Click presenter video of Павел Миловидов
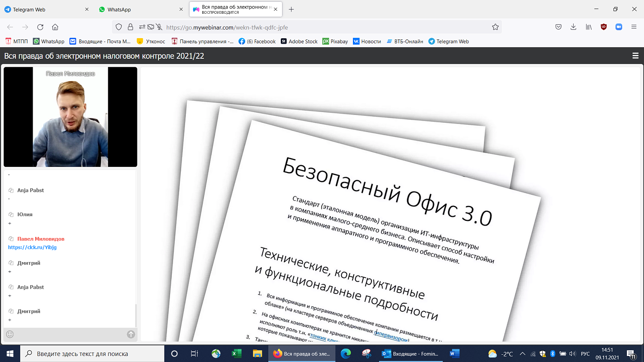The image size is (644, 362). click(x=70, y=117)
